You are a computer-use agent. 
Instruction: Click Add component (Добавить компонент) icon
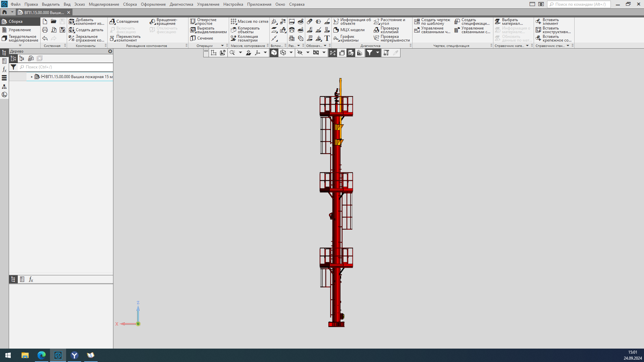coord(72,21)
